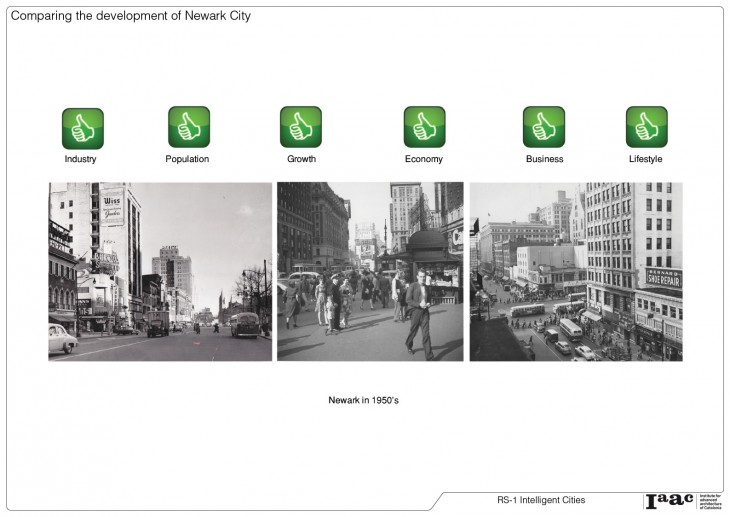
Task: Click the thumbs-up icon above Growth
Action: point(300,127)
